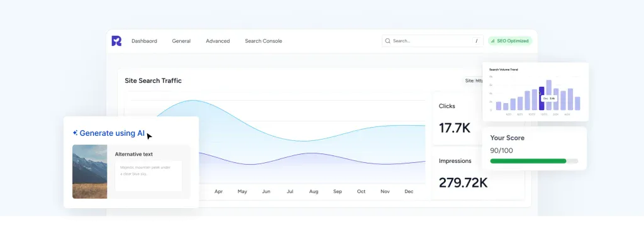This screenshot has height=227, width=644.
Task: Click the slash shortcut key icon
Action: [x=477, y=41]
